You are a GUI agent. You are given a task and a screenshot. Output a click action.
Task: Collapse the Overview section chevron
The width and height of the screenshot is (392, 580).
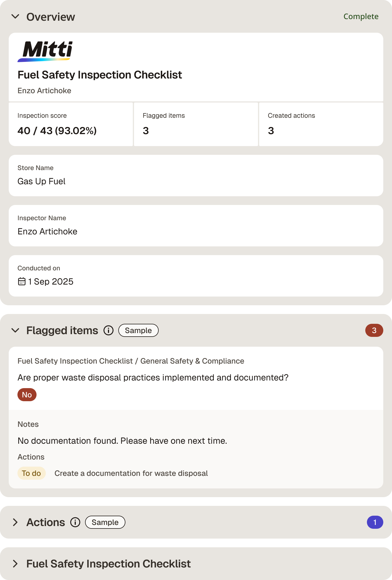pyautogui.click(x=16, y=17)
